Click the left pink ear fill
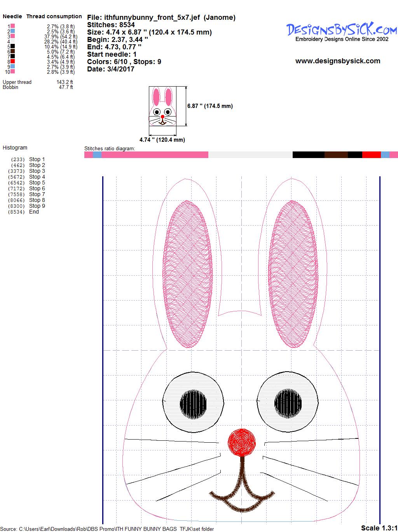 coord(188,274)
